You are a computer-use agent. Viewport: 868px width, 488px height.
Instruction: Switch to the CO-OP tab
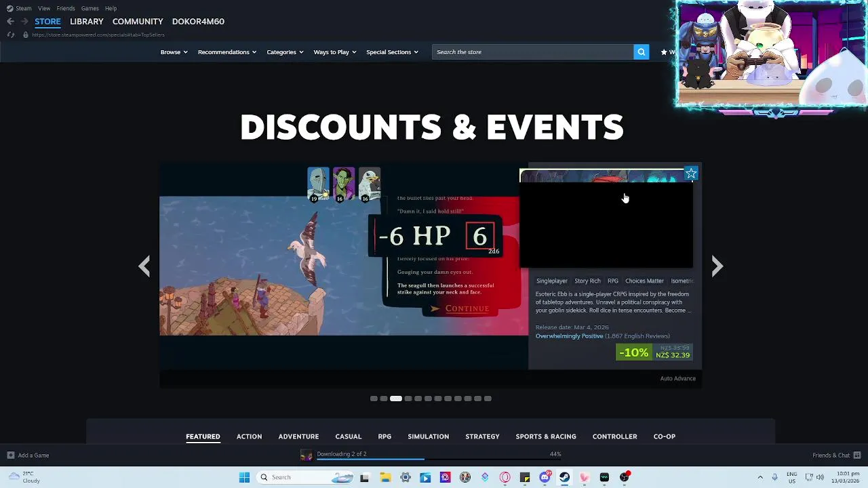[665, 436]
